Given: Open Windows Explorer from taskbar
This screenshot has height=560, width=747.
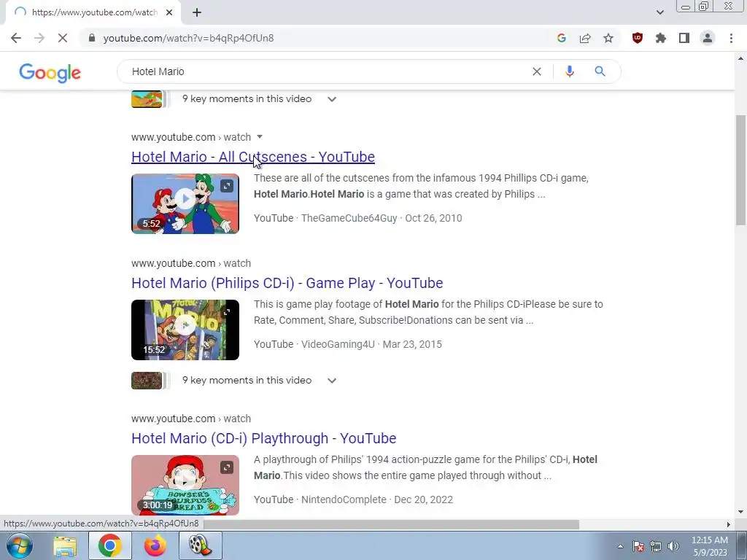Looking at the screenshot, I should coord(65,545).
